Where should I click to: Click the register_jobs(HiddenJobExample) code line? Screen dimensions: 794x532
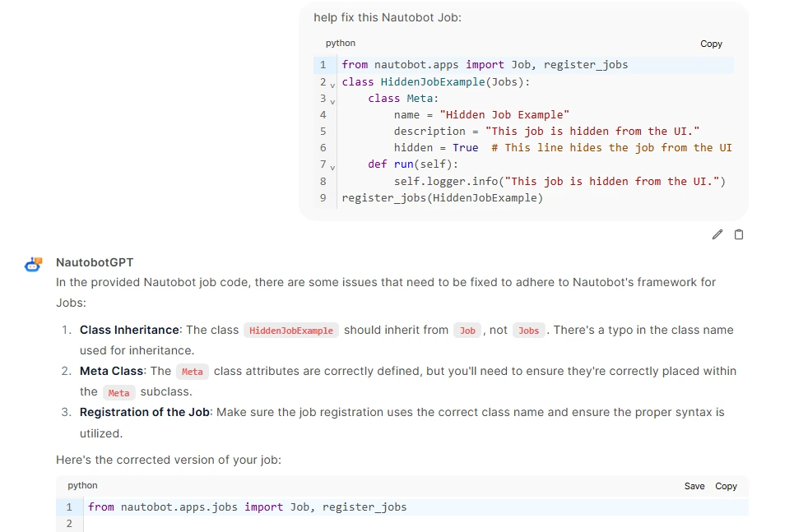[442, 198]
